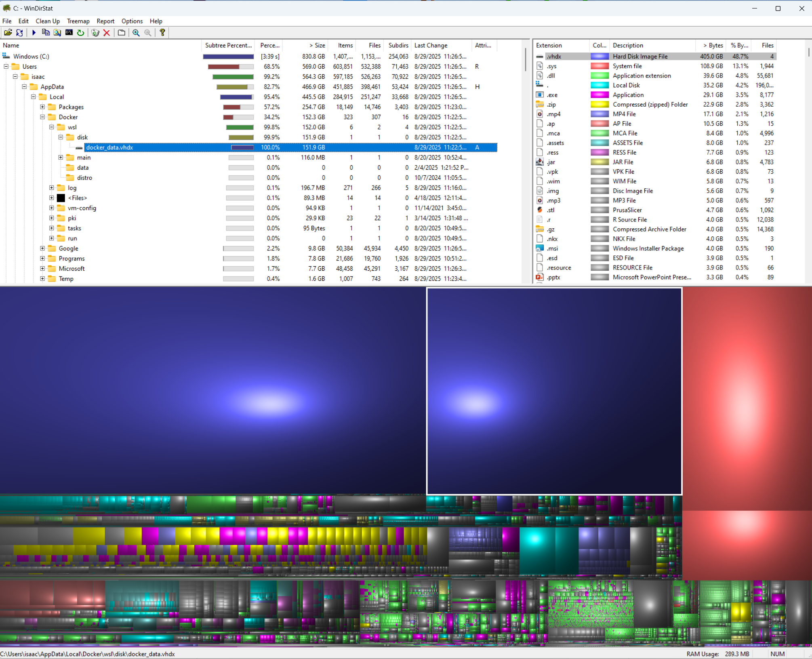812x659 pixels.
Task: Click the .stl PrusaSlicer file type icon
Action: [x=540, y=210]
